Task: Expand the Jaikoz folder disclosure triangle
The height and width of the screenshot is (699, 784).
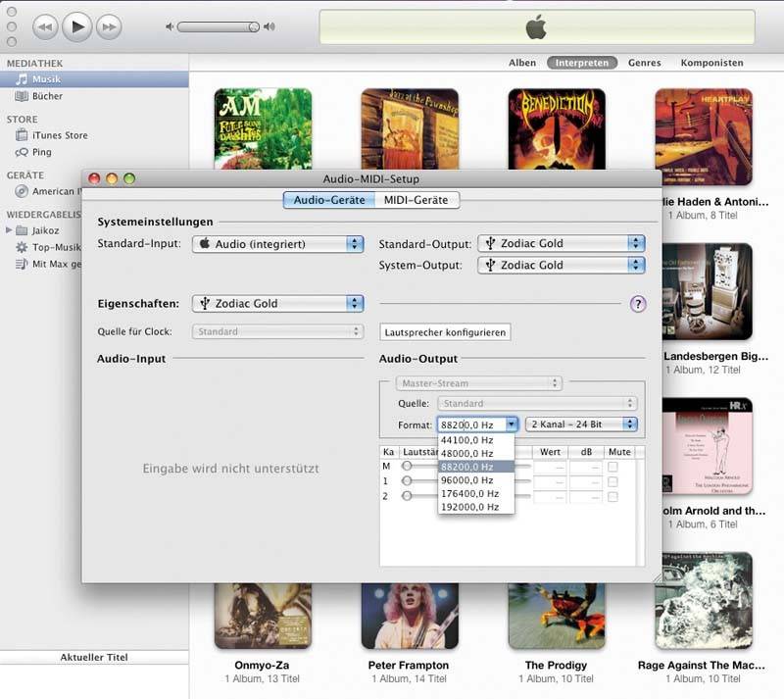Action: click(x=9, y=230)
